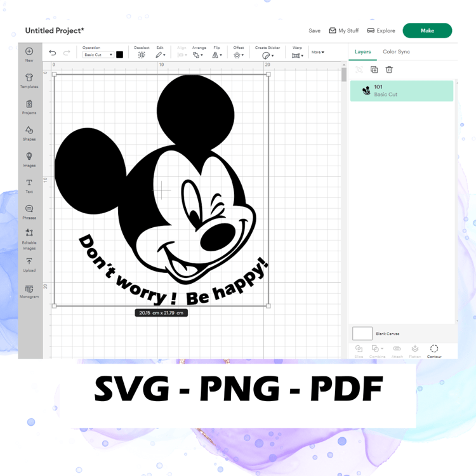Delete layer with the trash icon

(x=389, y=70)
